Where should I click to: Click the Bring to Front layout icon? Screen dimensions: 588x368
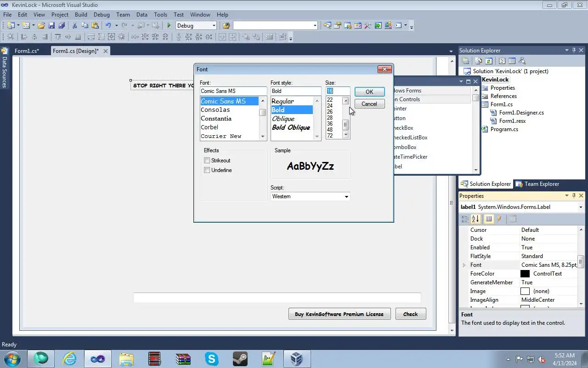pyautogui.click(x=246, y=37)
